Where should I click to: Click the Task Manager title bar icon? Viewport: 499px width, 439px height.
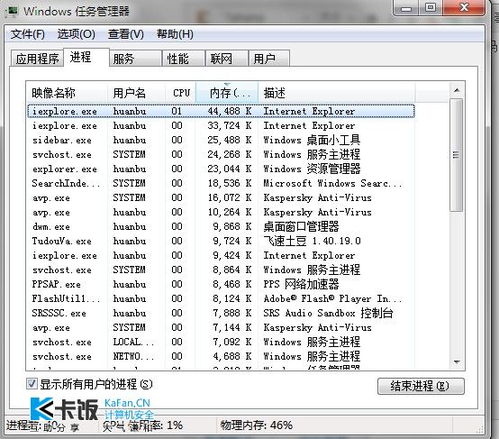[12, 11]
